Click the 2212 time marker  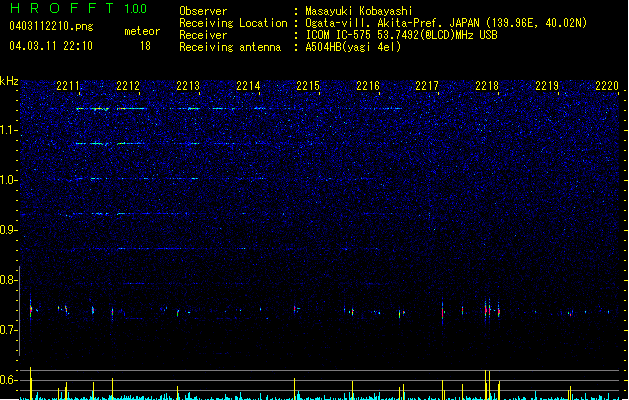tap(128, 86)
